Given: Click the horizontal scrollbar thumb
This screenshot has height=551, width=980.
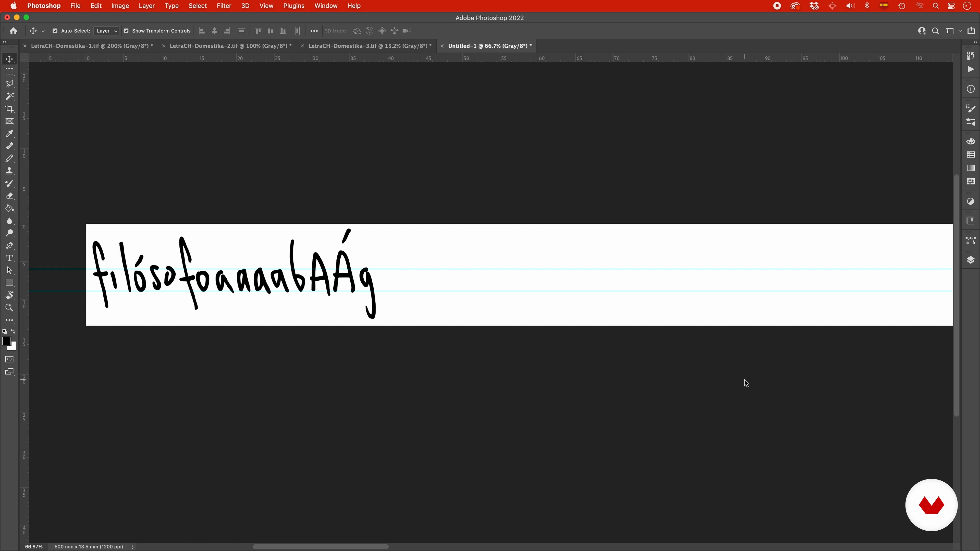Looking at the screenshot, I should pyautogui.click(x=320, y=547).
